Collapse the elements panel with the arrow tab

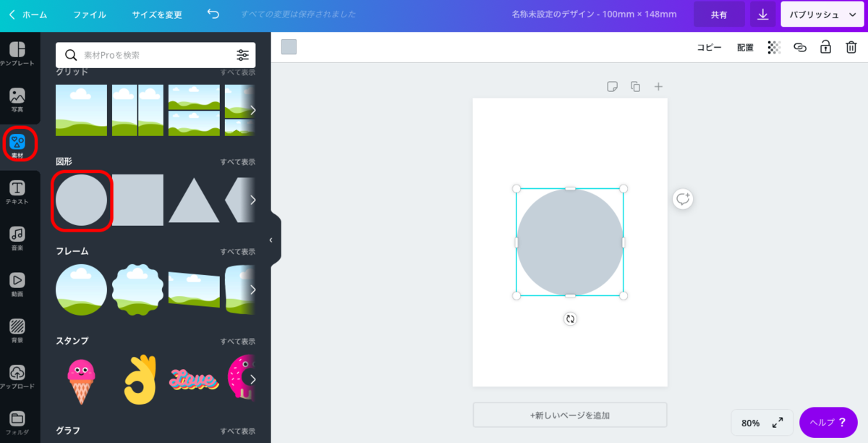pos(271,239)
